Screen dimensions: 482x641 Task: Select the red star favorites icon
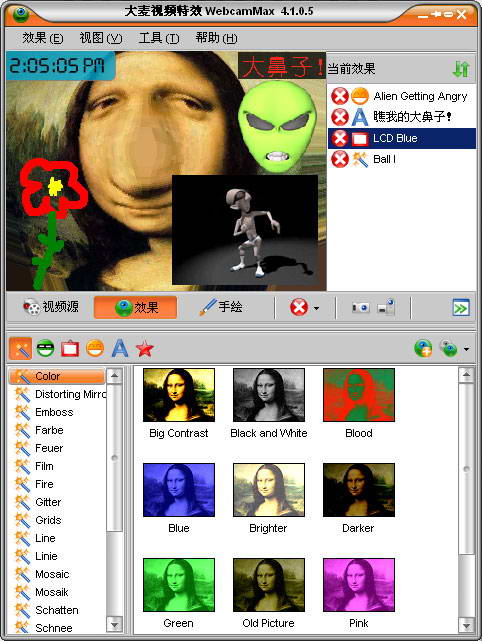[x=145, y=349]
